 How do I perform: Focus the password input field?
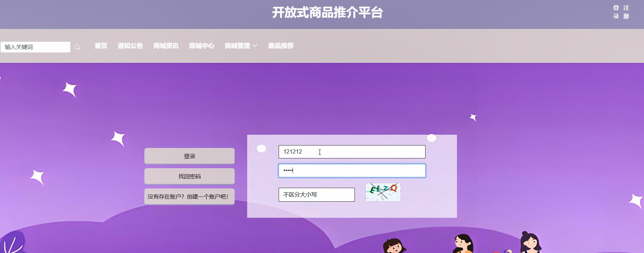352,171
